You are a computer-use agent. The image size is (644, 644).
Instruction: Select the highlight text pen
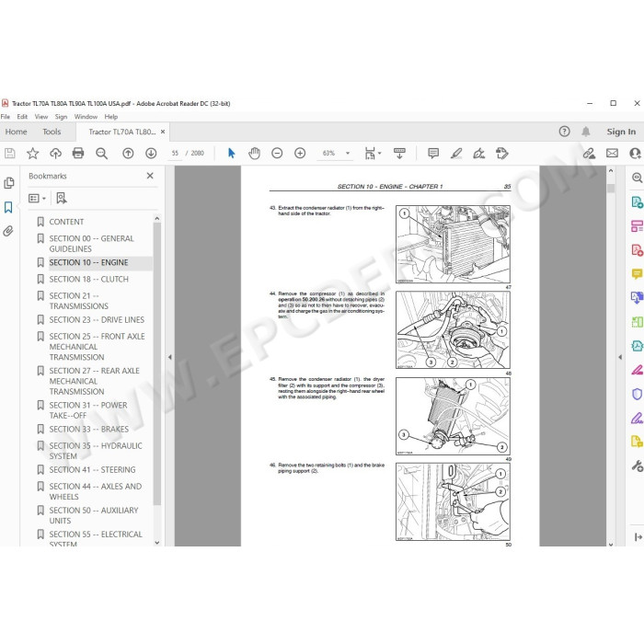(456, 154)
